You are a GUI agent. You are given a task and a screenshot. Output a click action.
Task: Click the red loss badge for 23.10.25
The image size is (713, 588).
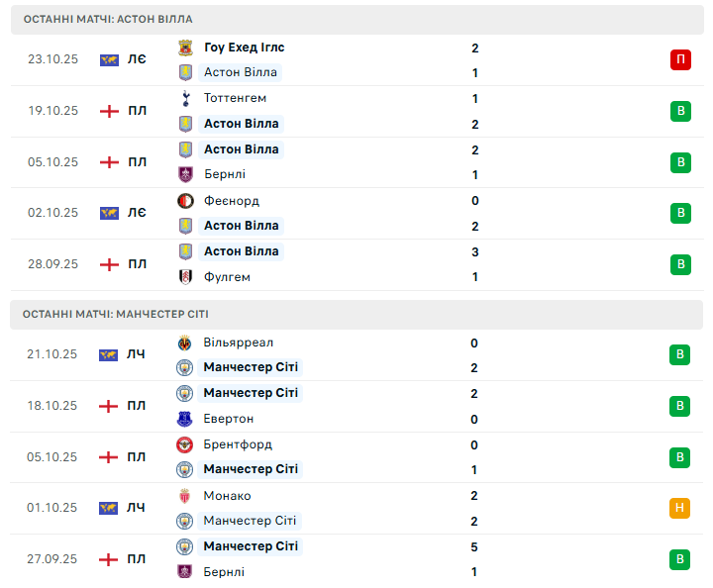(x=680, y=59)
